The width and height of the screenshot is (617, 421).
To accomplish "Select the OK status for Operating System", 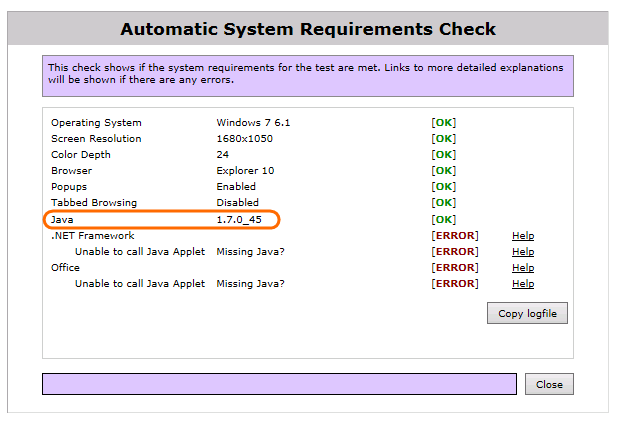I will click(443, 123).
